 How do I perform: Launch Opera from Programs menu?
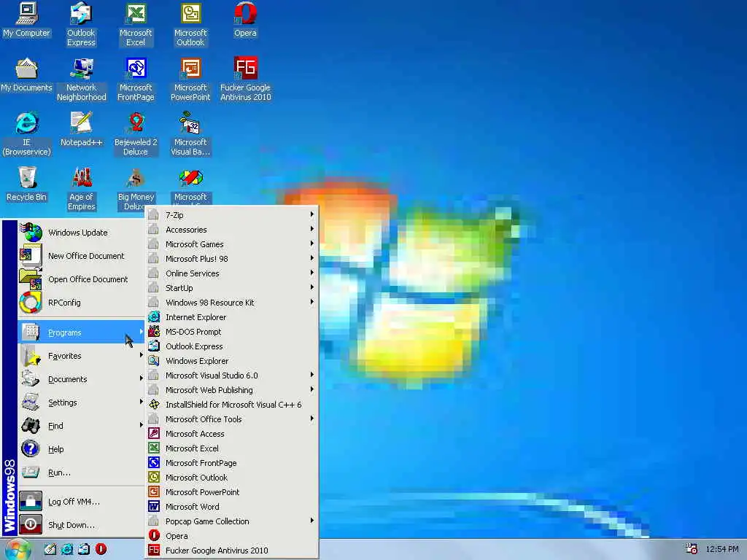[231, 536]
